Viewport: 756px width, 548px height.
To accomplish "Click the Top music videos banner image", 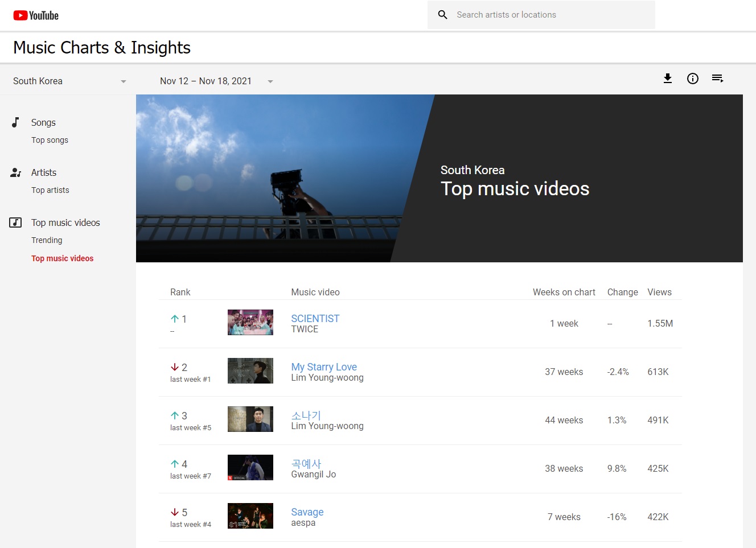I will pos(439,178).
